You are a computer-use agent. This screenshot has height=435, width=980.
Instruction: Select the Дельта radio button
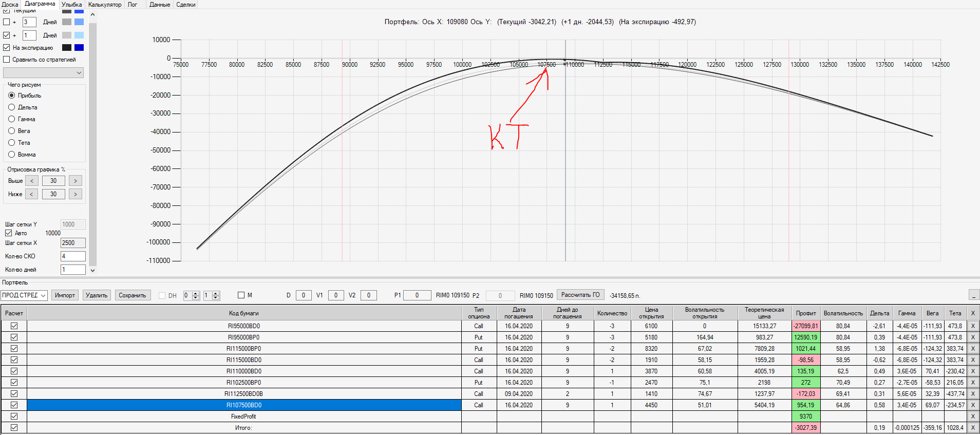tap(11, 107)
